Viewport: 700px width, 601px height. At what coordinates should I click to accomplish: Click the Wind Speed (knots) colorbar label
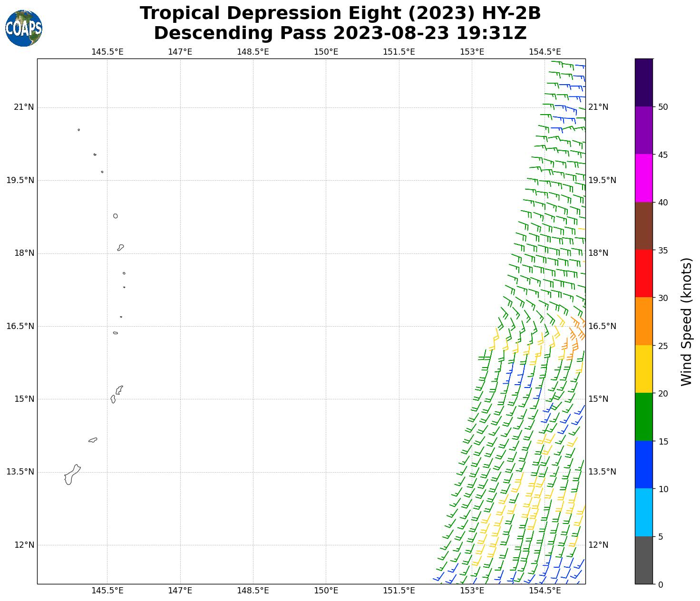pos(686,321)
